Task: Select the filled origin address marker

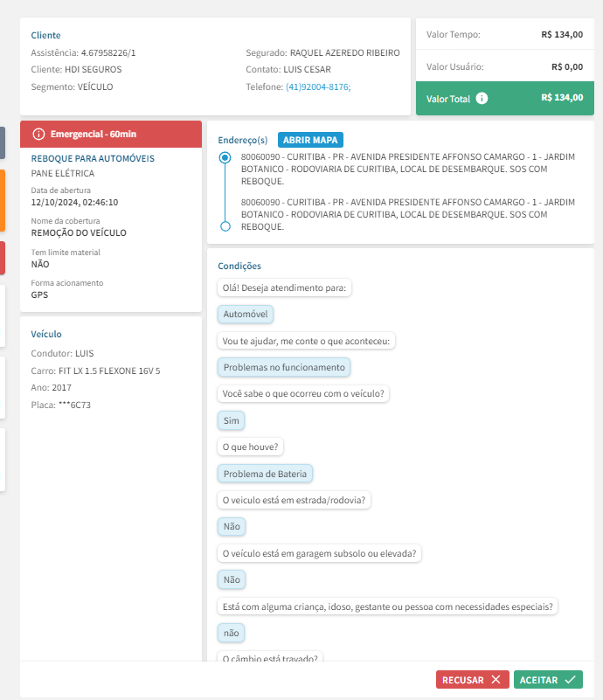Action: coord(225,158)
